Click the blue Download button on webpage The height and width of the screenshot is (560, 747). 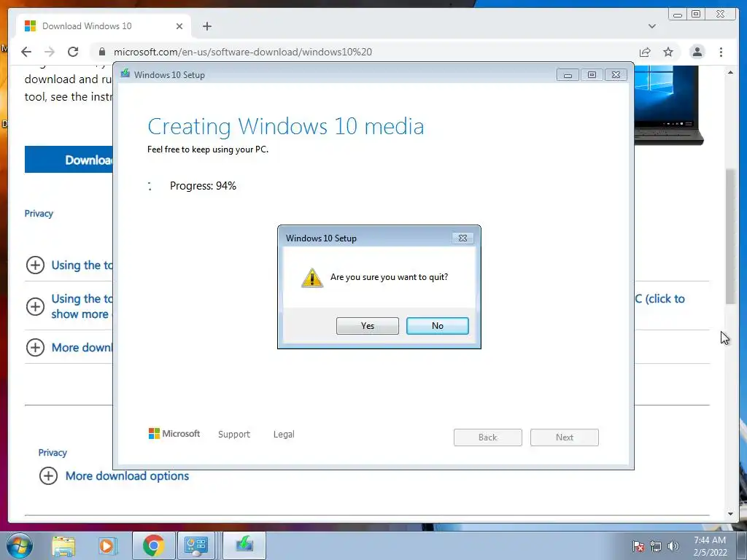click(x=69, y=160)
